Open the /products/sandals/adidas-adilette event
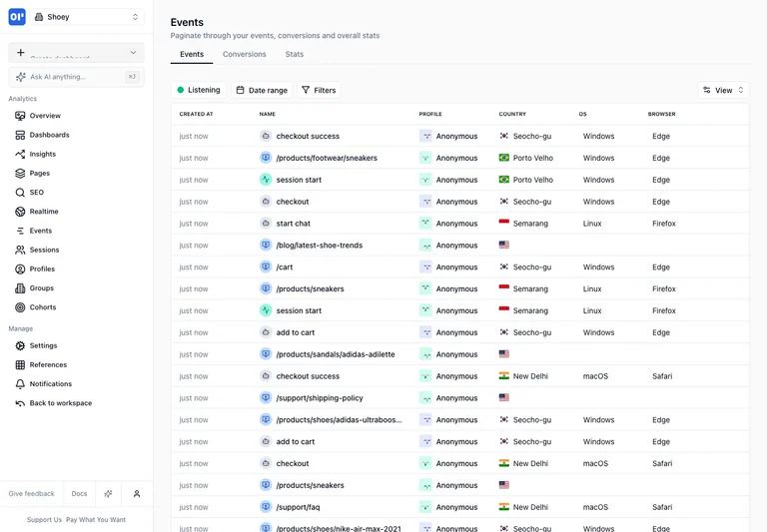The image size is (767, 532). (336, 354)
